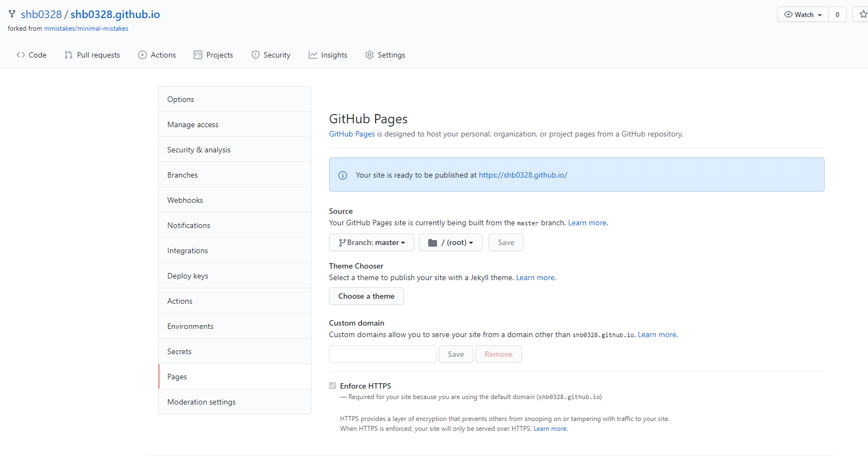Select Pages in the settings sidebar
Viewport: 868px width, 461px height.
pyautogui.click(x=235, y=377)
